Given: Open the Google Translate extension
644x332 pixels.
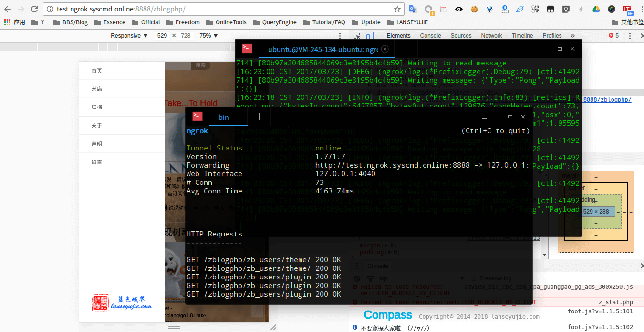Looking at the screenshot, I should tap(413, 9).
